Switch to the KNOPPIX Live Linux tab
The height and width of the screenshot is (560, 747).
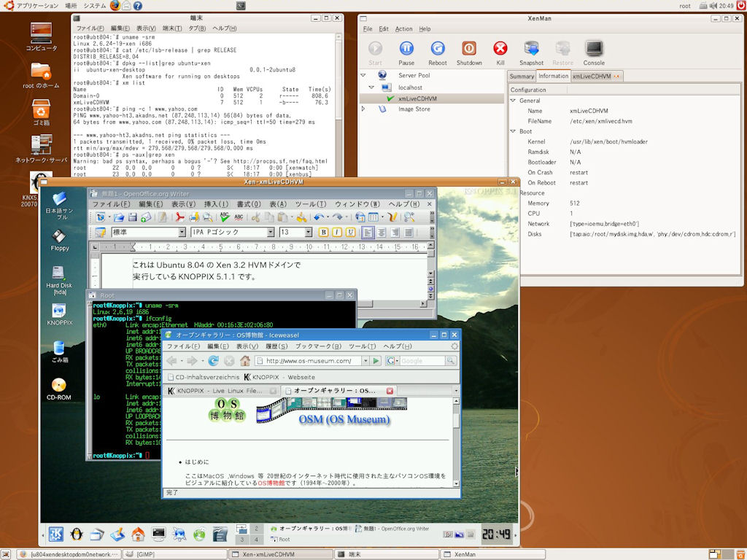(222, 391)
